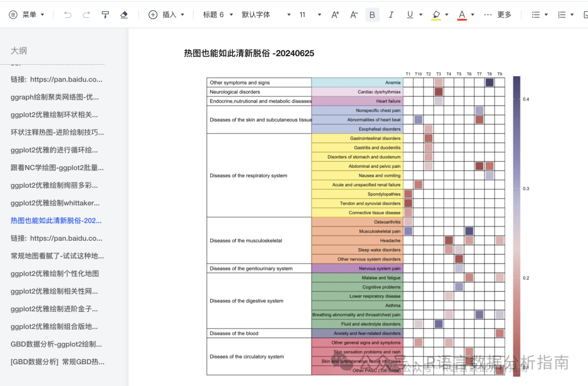
Task: Open the 默认字体 font family dropdown
Action: [x=266, y=15]
